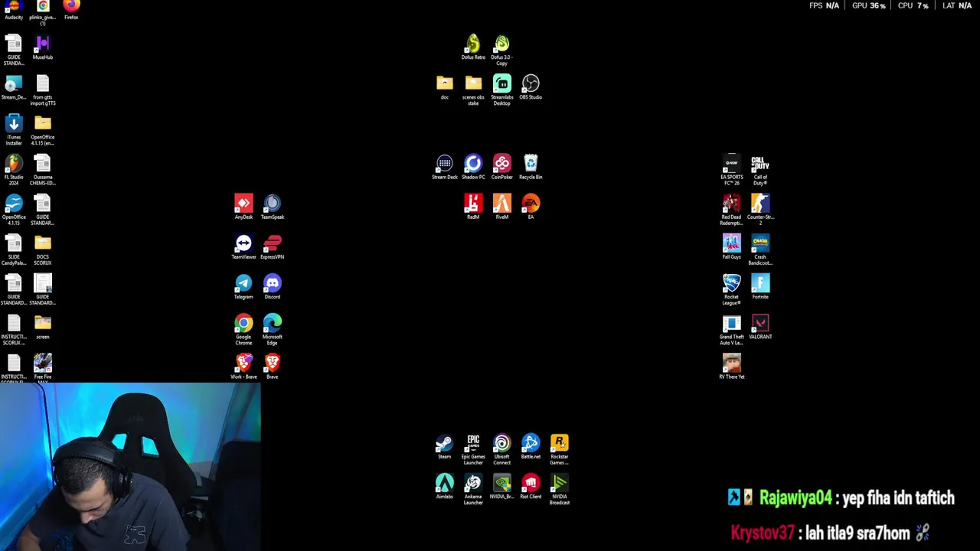This screenshot has height=551, width=980.
Task: Open Google Chrome shortcut
Action: point(243,329)
